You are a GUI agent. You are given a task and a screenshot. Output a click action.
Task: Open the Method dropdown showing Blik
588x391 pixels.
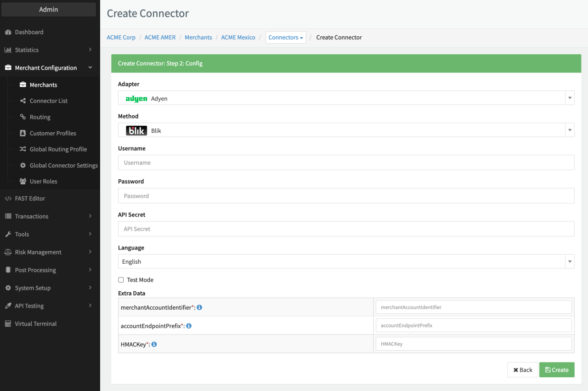(x=346, y=130)
